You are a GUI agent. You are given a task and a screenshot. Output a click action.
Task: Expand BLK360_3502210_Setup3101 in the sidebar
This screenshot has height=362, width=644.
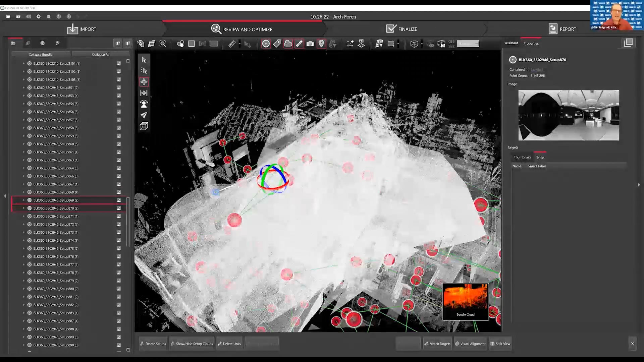23,63
